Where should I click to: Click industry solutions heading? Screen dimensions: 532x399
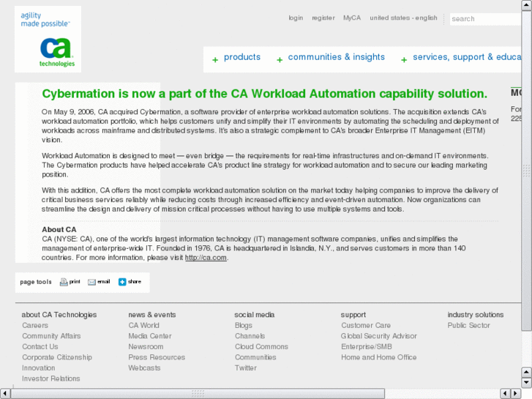(476, 315)
